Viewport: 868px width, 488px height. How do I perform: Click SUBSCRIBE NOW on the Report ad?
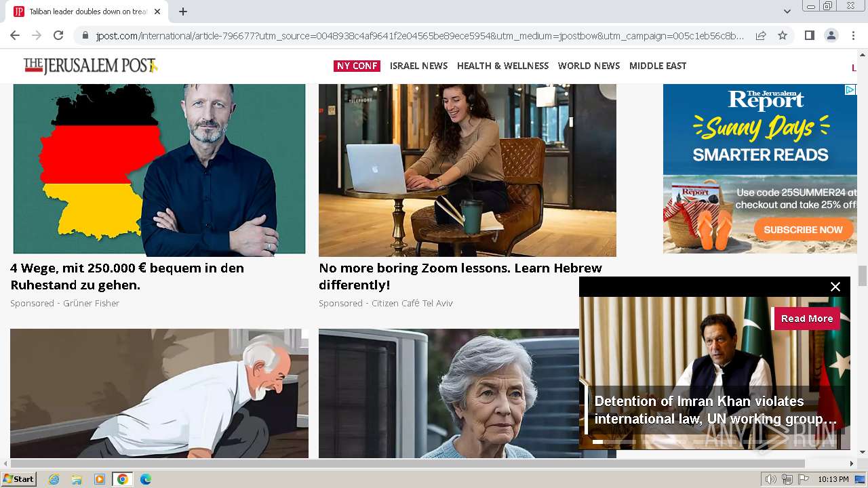pyautogui.click(x=803, y=230)
